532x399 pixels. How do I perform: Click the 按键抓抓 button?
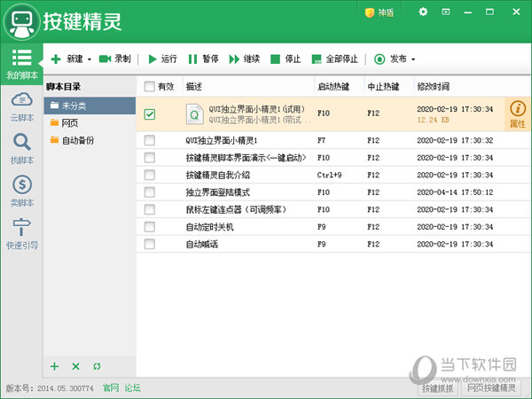click(438, 387)
